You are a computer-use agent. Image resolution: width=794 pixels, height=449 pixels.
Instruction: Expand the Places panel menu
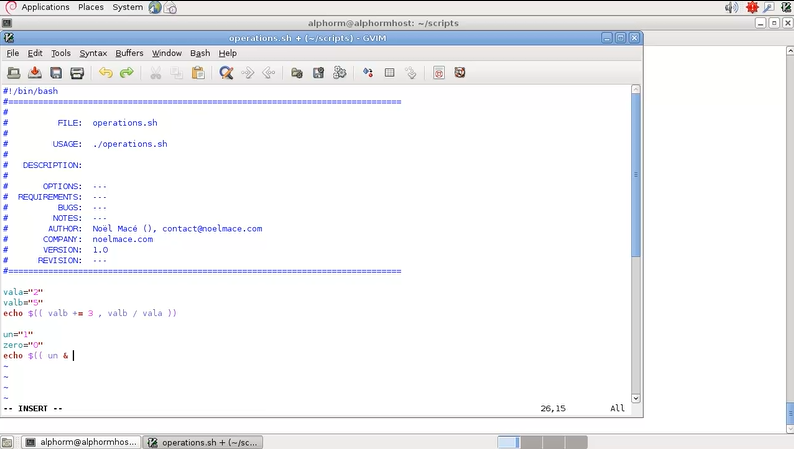tap(91, 7)
